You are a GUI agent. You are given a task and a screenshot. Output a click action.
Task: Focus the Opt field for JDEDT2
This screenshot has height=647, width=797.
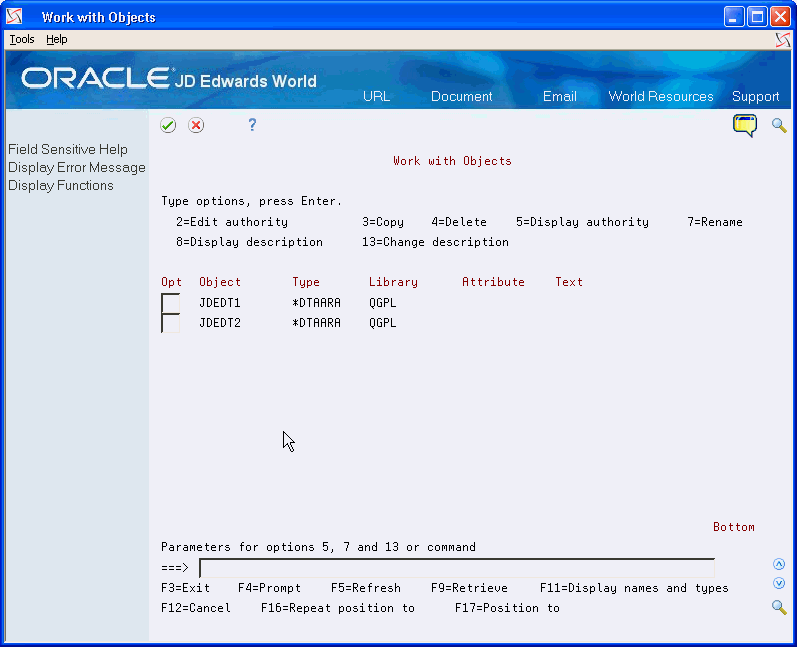click(170, 323)
